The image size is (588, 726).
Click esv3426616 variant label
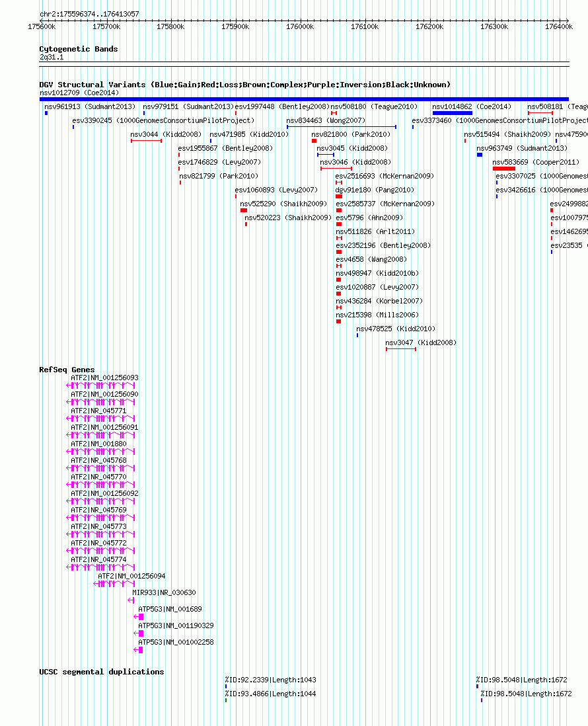[541, 190]
